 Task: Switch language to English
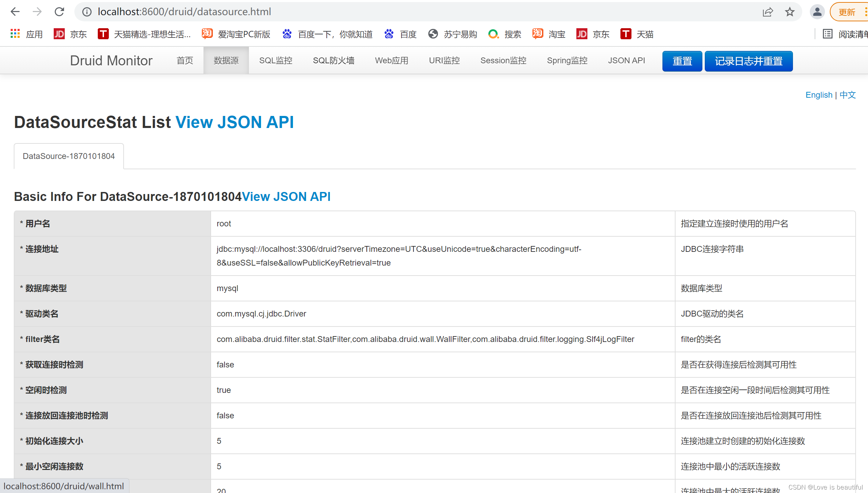[x=818, y=95]
